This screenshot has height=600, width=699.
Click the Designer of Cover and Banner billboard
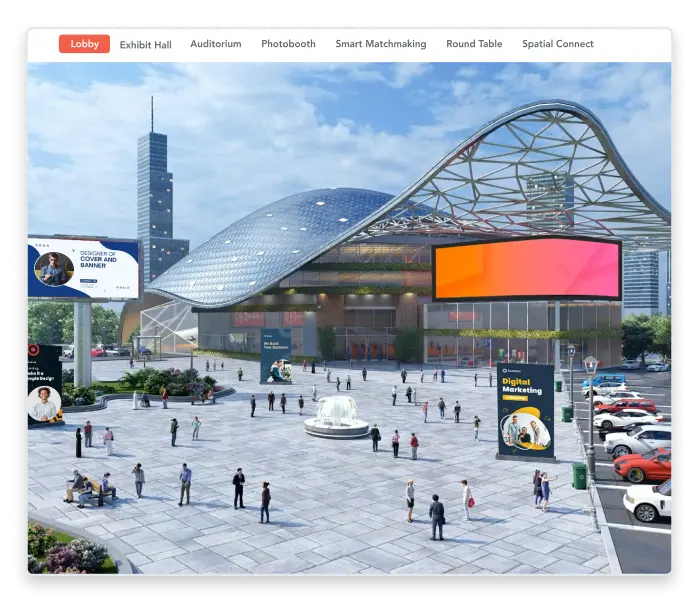(x=84, y=268)
